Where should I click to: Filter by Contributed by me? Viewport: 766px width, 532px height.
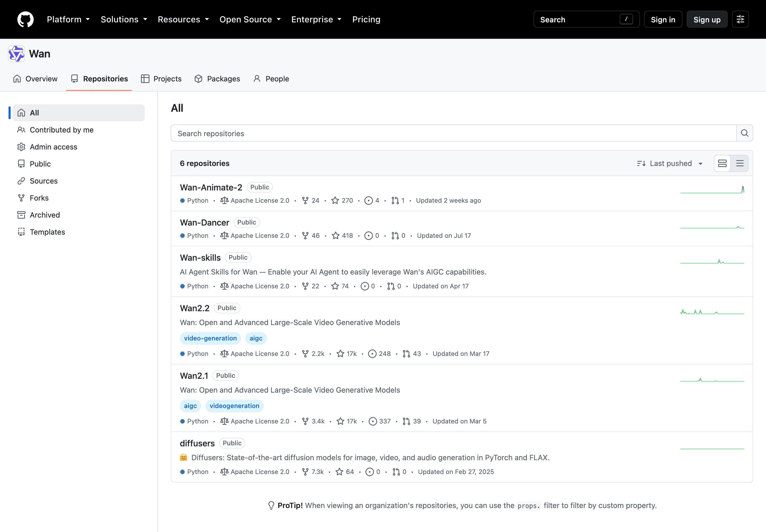point(78,130)
